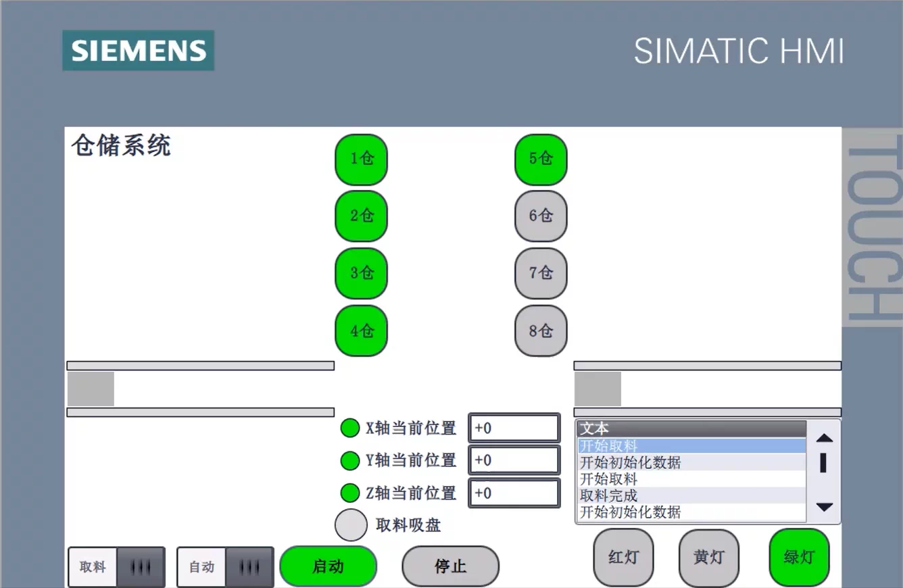Click the X轴当前位置 status indicator
The width and height of the screenshot is (903, 588).
pyautogui.click(x=349, y=427)
